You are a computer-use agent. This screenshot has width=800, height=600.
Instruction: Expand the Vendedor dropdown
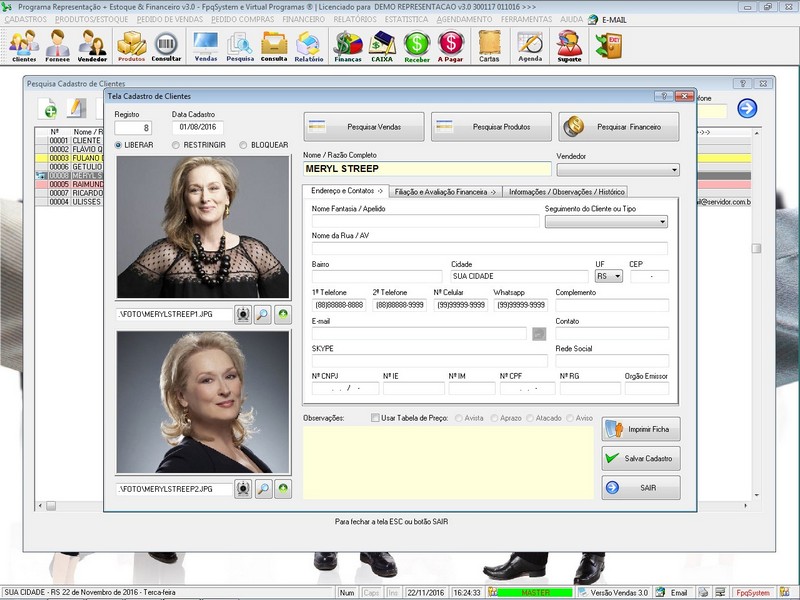tap(674, 170)
